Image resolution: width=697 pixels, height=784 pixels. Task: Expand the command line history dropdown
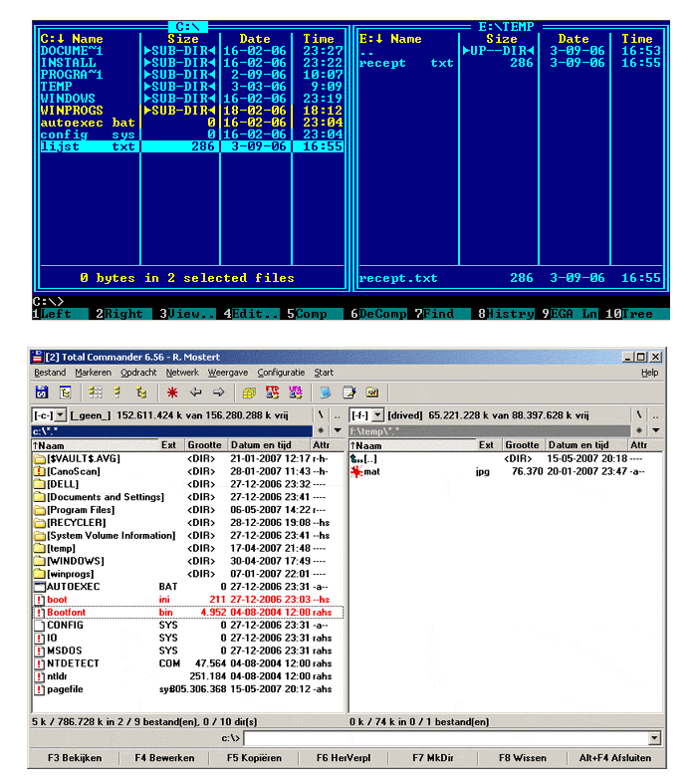[654, 738]
